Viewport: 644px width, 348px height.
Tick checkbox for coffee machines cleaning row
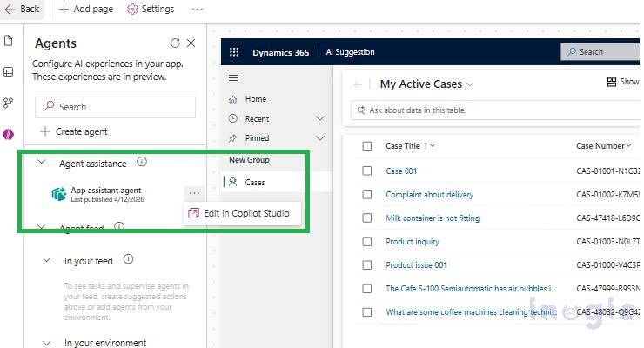pyautogui.click(x=367, y=312)
